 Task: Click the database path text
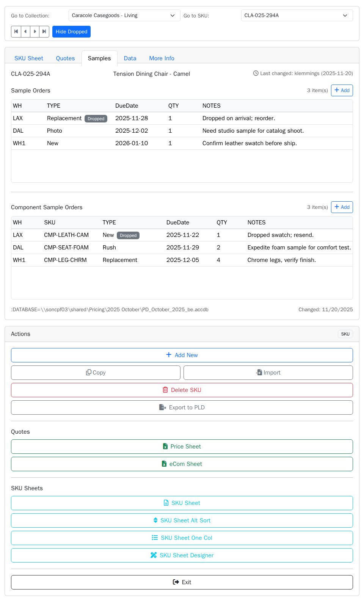click(x=110, y=310)
